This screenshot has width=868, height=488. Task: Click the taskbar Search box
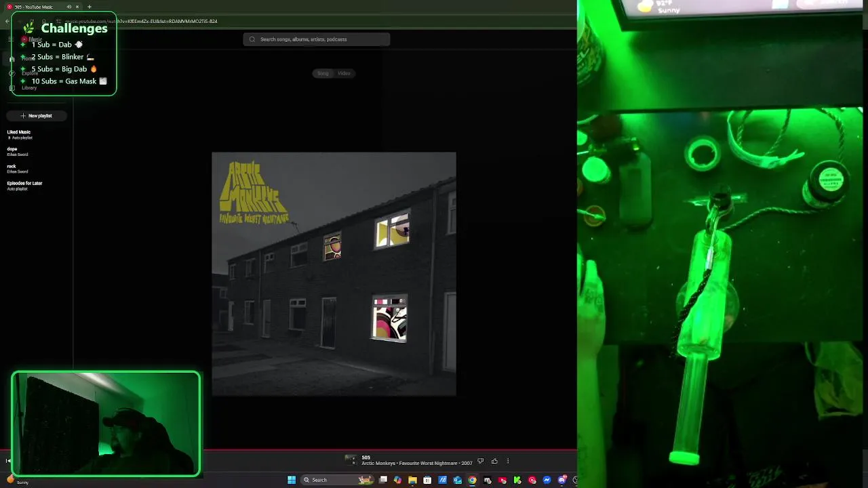337,480
